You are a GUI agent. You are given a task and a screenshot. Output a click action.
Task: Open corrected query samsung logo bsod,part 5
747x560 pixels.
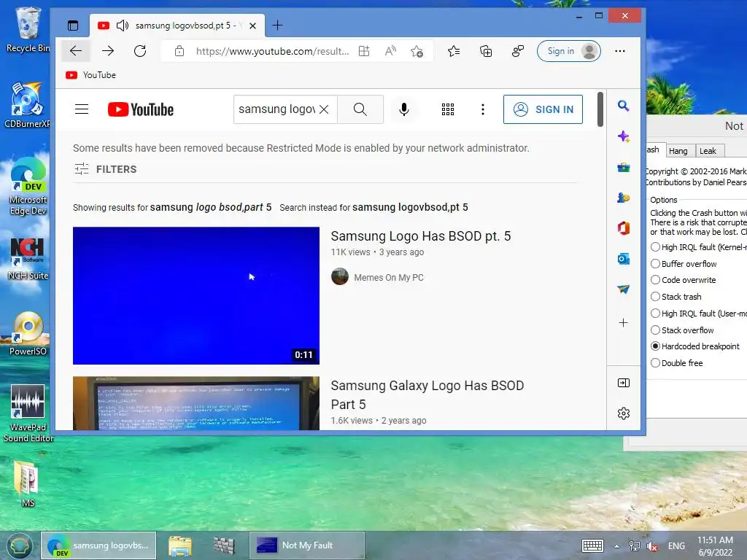(x=211, y=207)
